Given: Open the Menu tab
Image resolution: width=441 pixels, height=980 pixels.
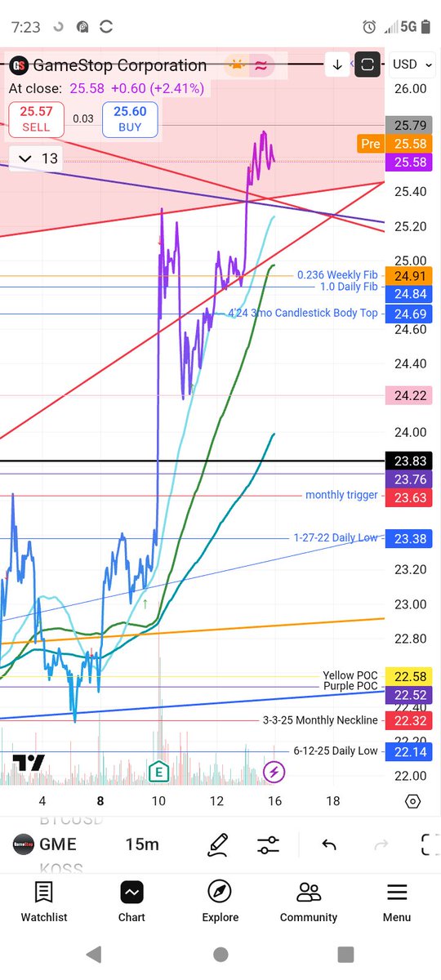Looking at the screenshot, I should (x=397, y=902).
